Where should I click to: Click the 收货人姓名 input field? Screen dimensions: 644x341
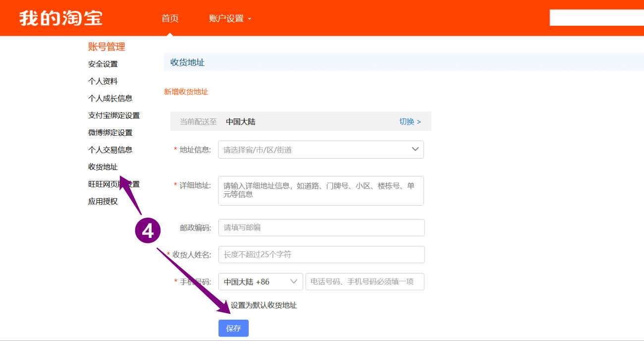(x=321, y=255)
